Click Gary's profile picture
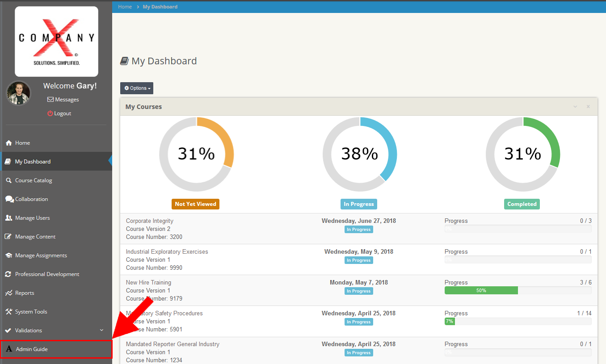The width and height of the screenshot is (606, 364). [18, 93]
